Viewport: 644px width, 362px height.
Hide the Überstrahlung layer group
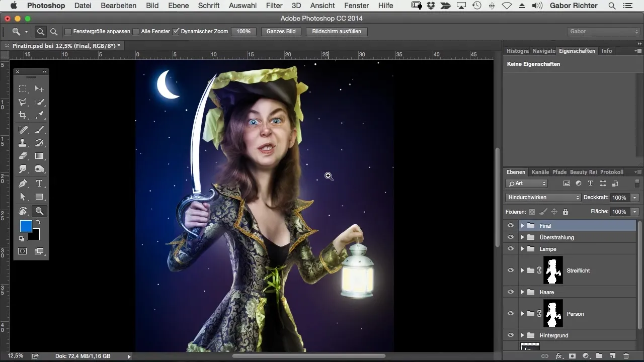(511, 237)
